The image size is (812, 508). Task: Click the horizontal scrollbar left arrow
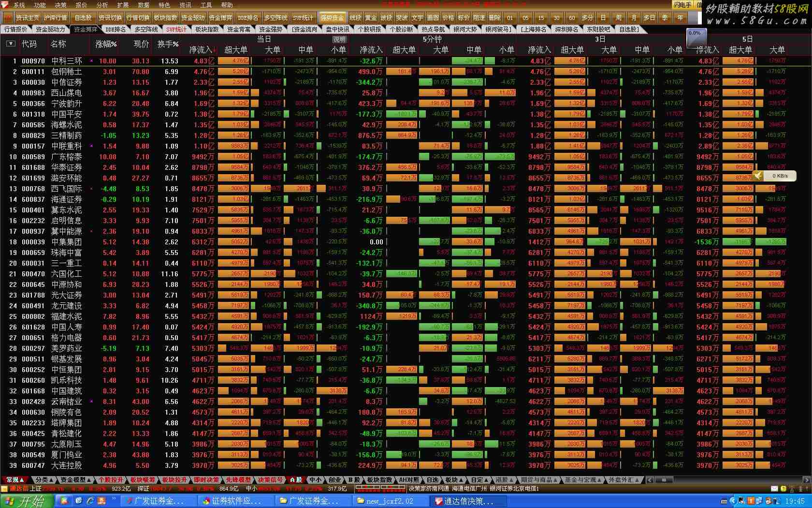click(650, 480)
